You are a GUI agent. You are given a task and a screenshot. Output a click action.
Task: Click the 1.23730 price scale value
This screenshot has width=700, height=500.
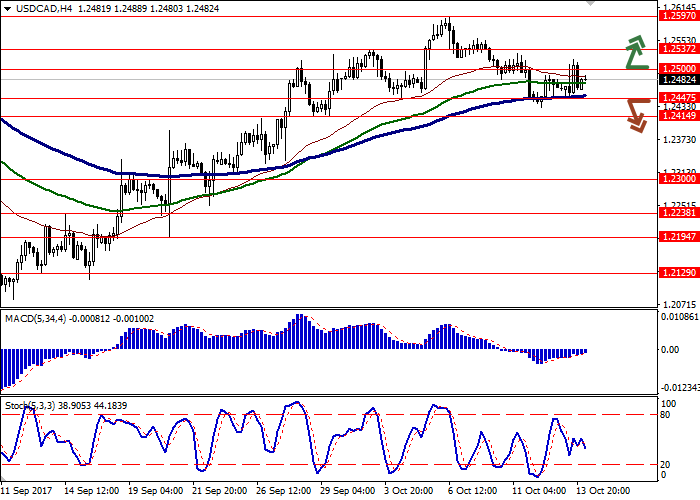click(x=680, y=140)
